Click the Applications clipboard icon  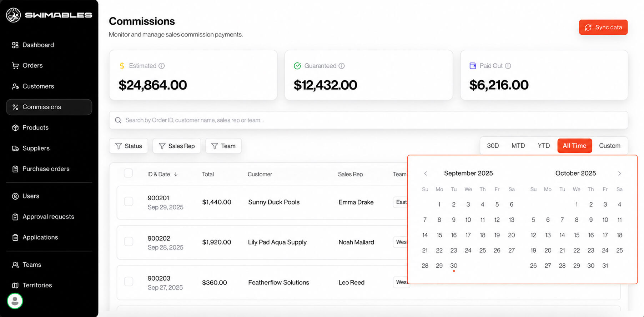click(15, 237)
